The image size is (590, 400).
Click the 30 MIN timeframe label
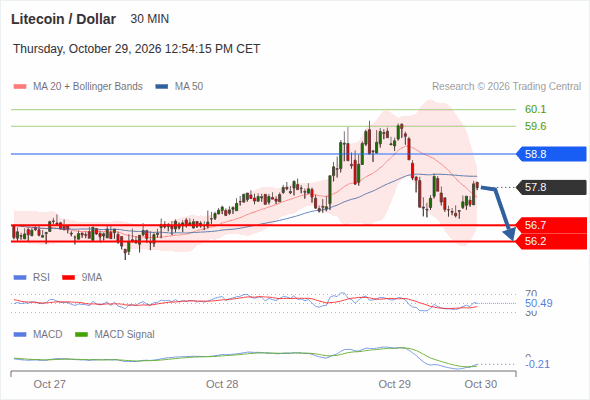point(150,19)
